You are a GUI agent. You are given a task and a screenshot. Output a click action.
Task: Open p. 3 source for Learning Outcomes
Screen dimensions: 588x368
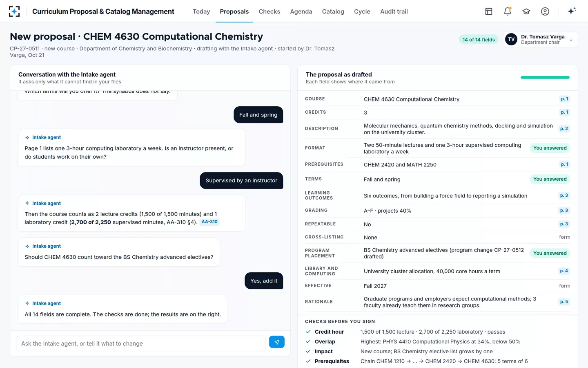coord(564,195)
